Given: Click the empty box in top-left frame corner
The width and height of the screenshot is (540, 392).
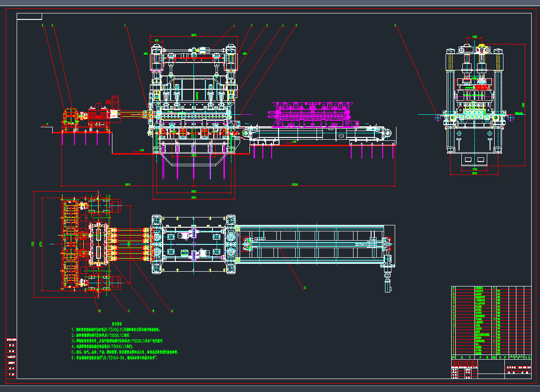Looking at the screenshot, I should [x=29, y=17].
